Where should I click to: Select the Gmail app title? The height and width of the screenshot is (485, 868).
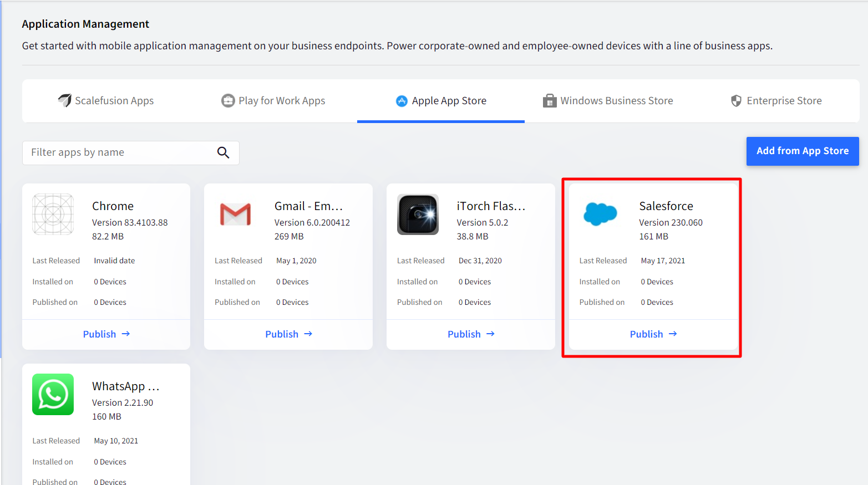(308, 206)
